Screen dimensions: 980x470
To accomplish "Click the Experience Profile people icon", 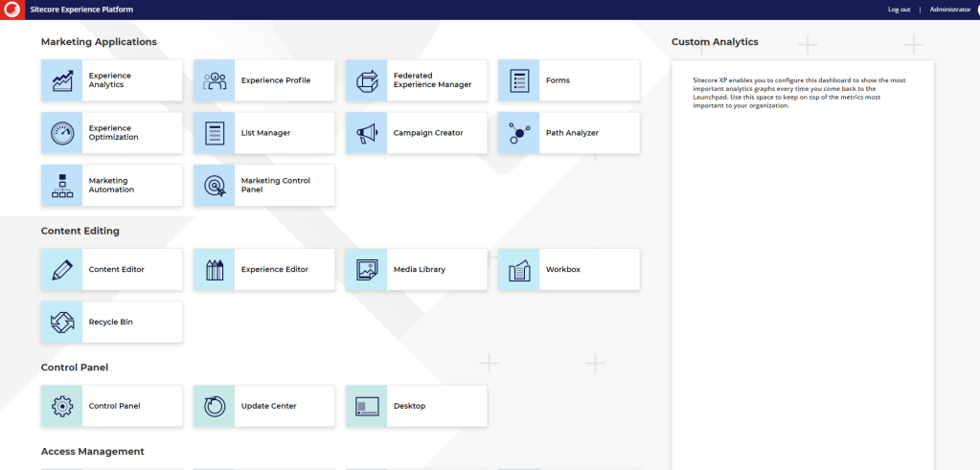I will [x=215, y=80].
